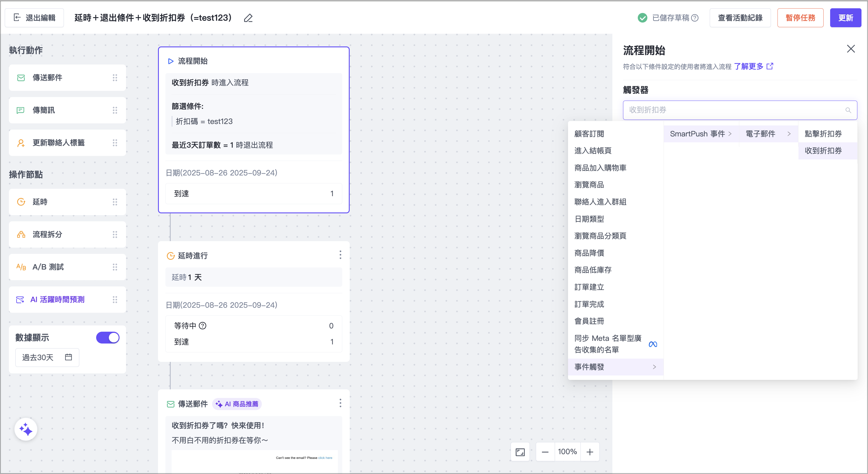This screenshot has width=868, height=474.
Task: Click the 折扣碼 = test123 filter condition
Action: tap(204, 121)
